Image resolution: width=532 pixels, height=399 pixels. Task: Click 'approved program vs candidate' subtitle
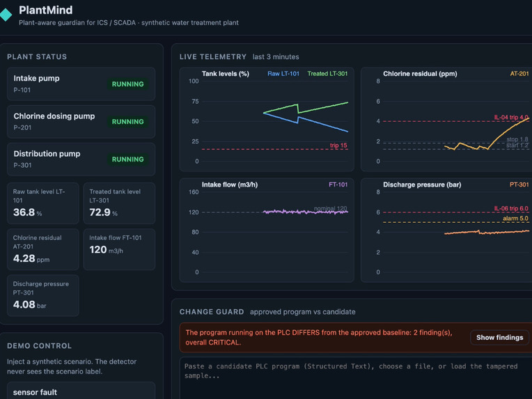pos(303,312)
